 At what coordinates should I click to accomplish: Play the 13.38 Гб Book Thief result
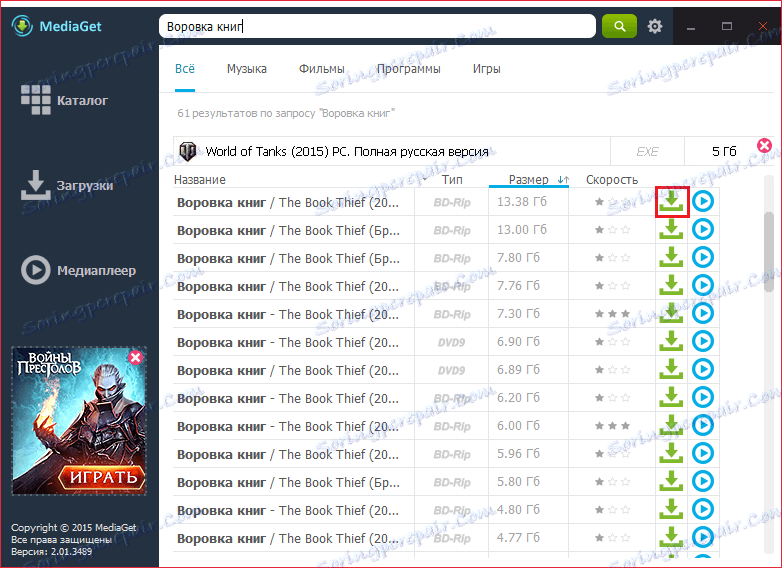[x=703, y=201]
